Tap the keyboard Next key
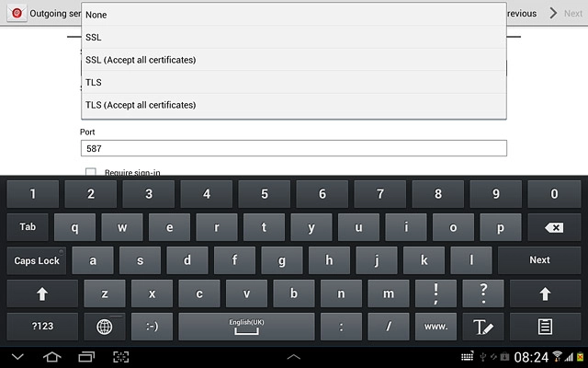Image resolution: width=588 pixels, height=368 pixels. [x=539, y=260]
